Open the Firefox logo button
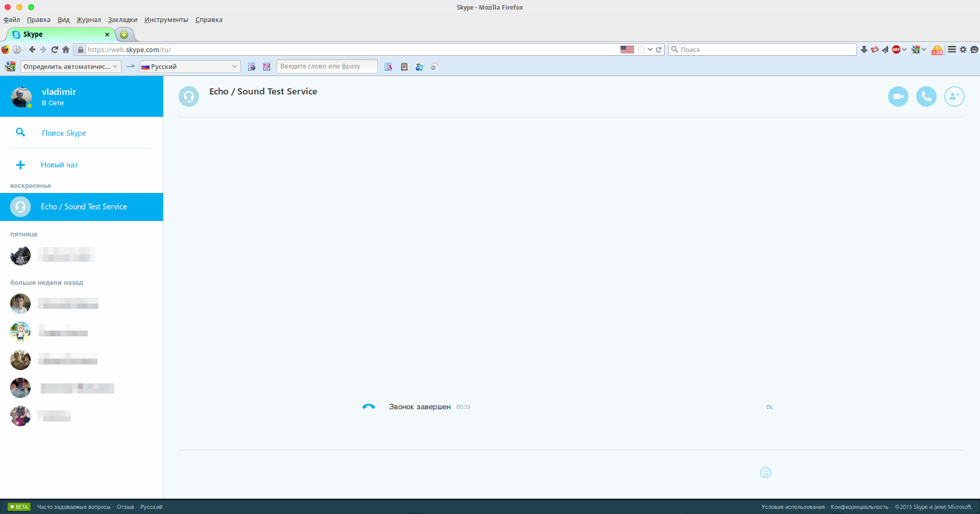Image resolution: width=980 pixels, height=514 pixels. (6, 50)
